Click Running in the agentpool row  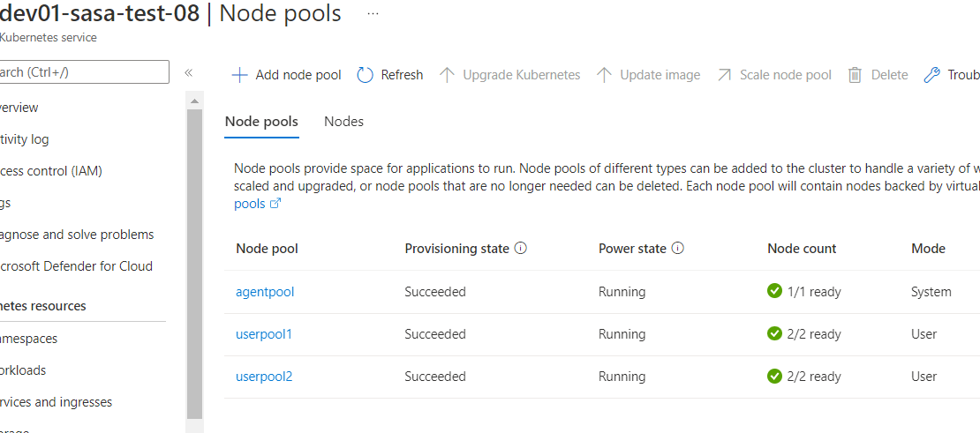point(622,291)
